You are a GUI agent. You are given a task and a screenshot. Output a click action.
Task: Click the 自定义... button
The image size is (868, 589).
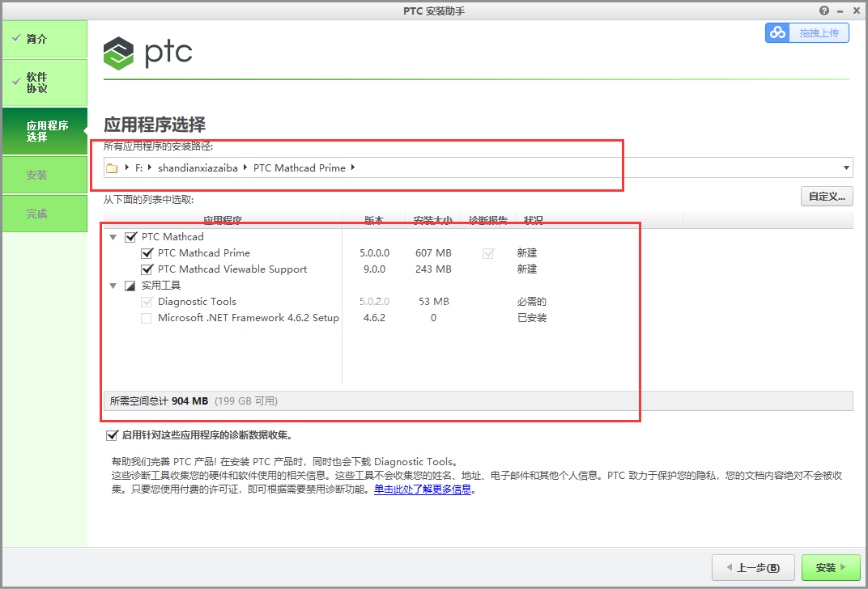tap(827, 197)
